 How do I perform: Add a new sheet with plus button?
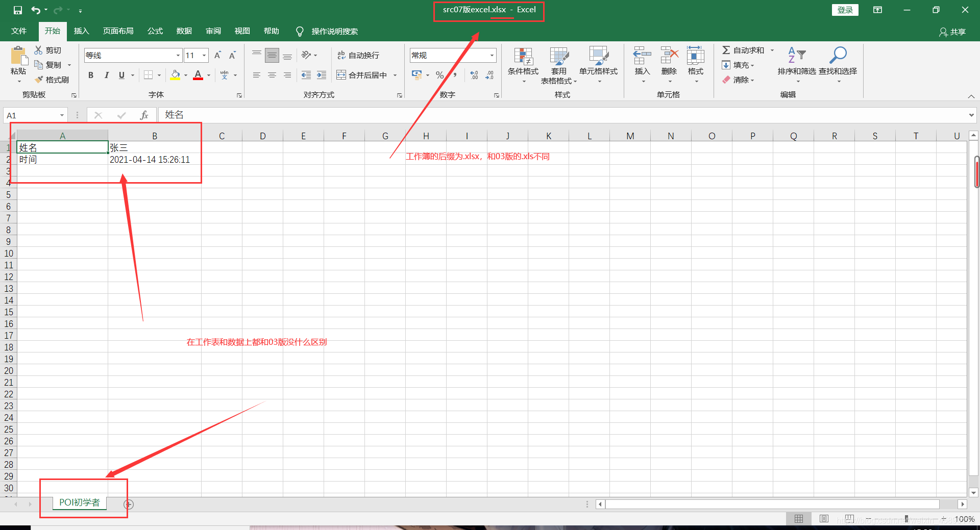click(129, 504)
